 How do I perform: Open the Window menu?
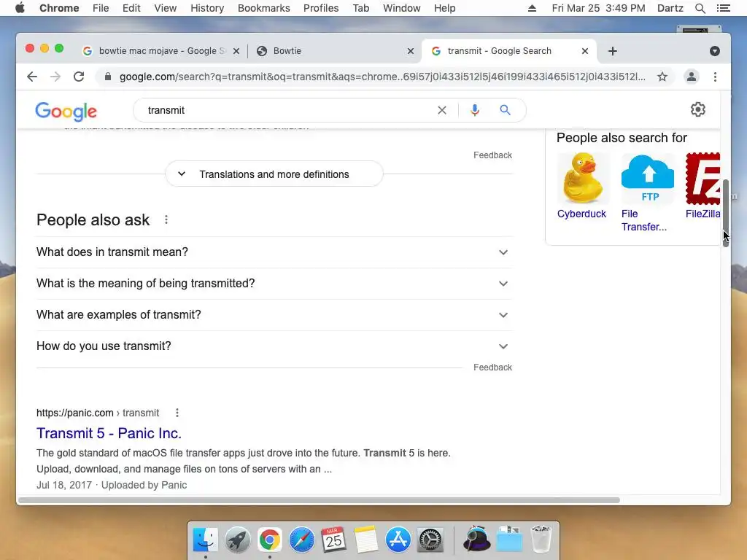click(402, 8)
